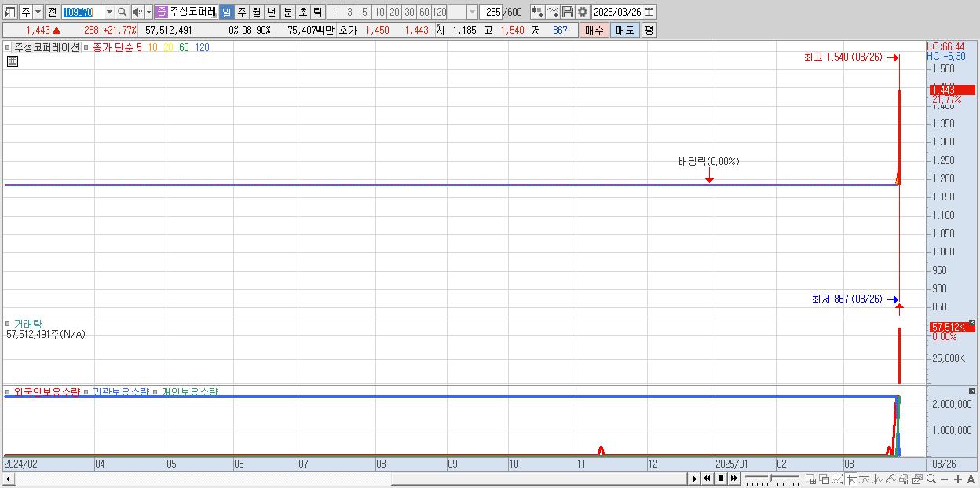
Task: Click the add chart area icon
Action: (x=811, y=479)
